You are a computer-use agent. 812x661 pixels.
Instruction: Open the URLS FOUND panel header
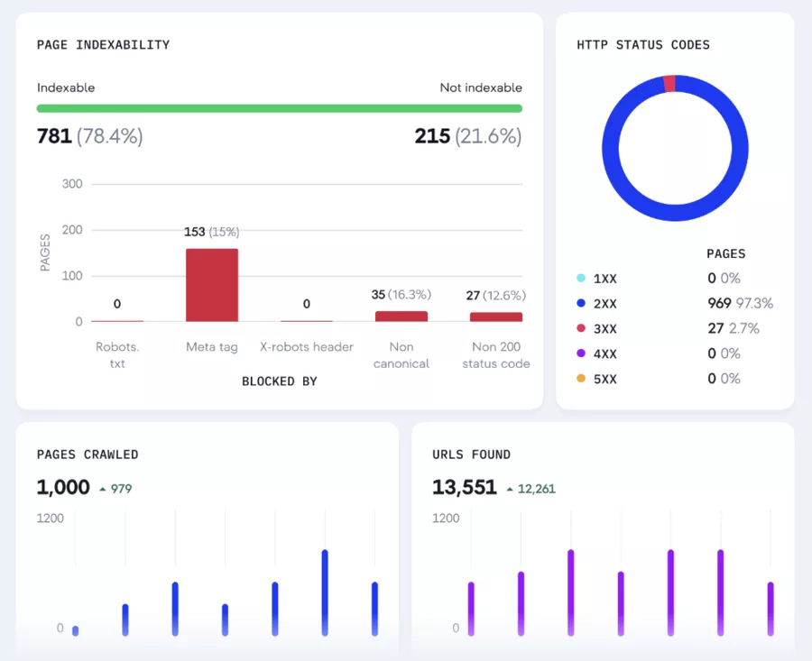tap(470, 454)
